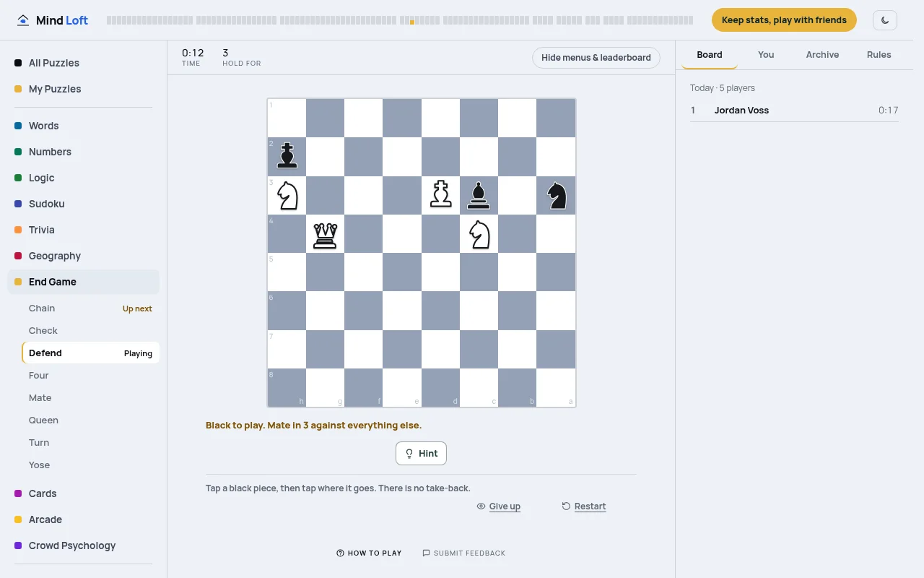The width and height of the screenshot is (924, 578).
Task: Open the Board leaderboard tab
Action: pyautogui.click(x=710, y=55)
